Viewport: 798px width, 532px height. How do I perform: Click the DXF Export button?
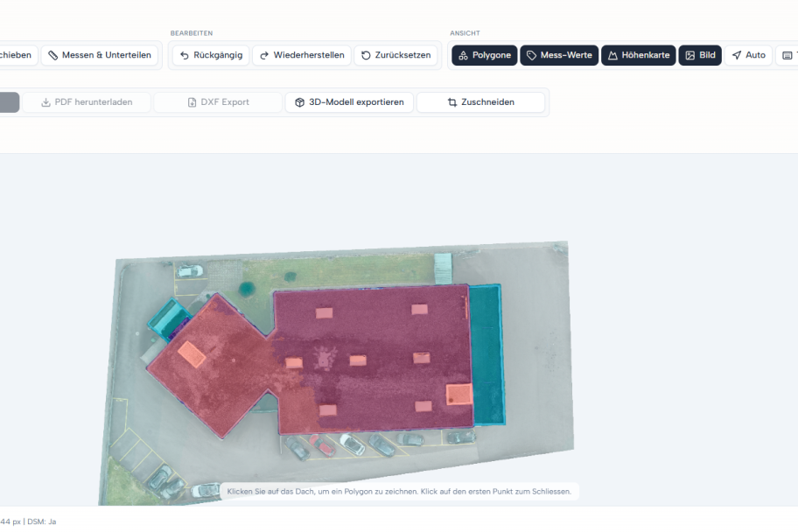point(219,102)
